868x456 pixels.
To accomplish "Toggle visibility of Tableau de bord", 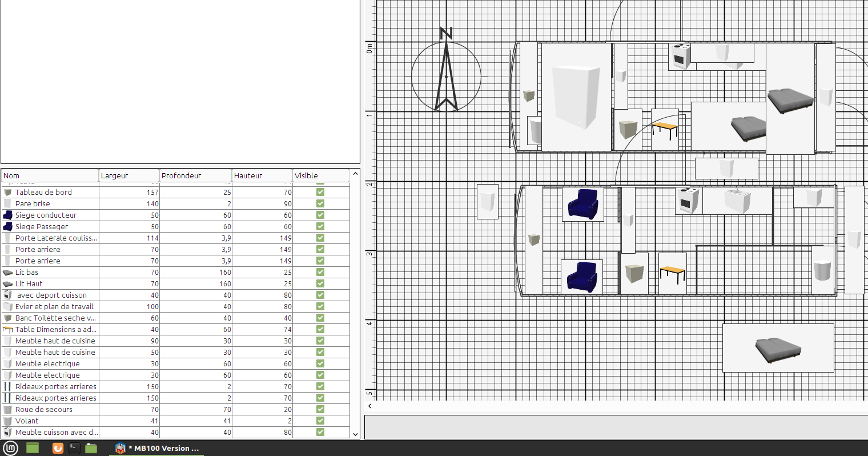I will (x=320, y=193).
